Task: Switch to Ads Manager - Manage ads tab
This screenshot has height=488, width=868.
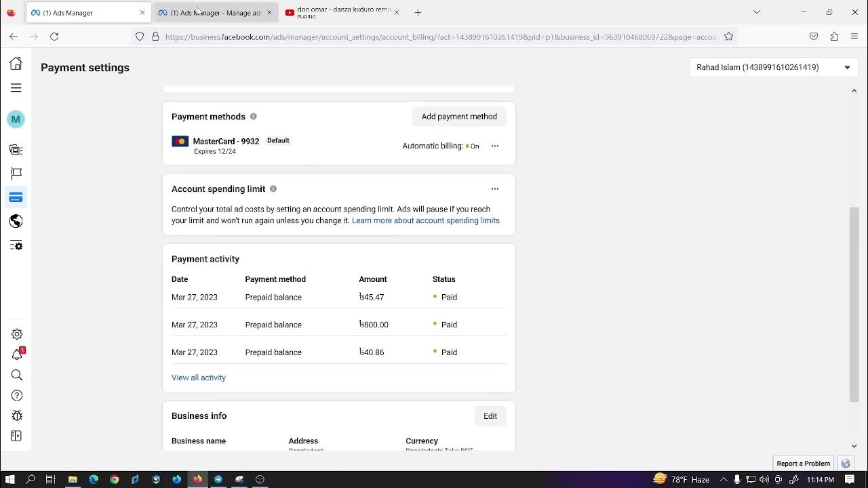Action: (215, 13)
